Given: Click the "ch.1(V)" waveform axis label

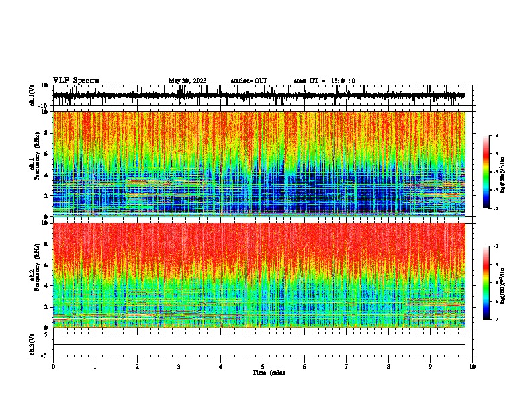Looking at the screenshot, I should [x=32, y=95].
